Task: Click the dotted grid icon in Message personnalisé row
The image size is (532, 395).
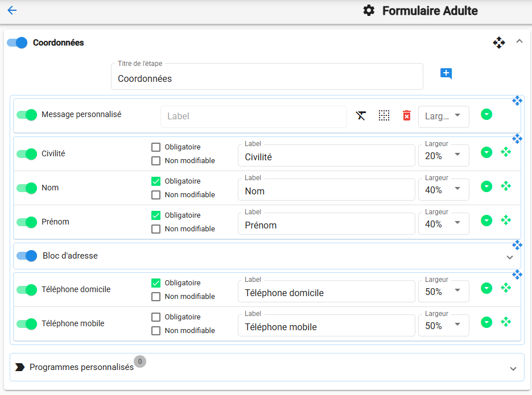Action: [384, 116]
